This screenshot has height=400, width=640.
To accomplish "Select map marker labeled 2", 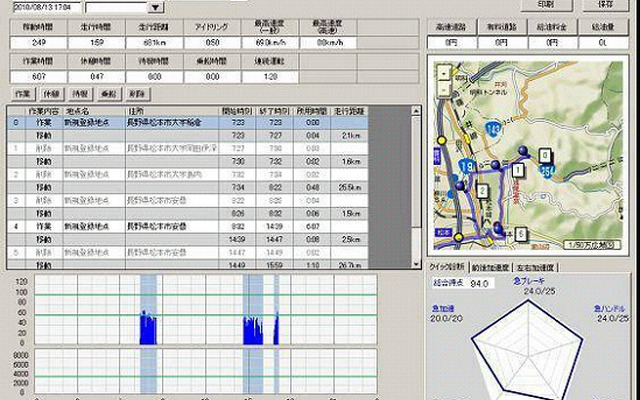I will [x=482, y=191].
